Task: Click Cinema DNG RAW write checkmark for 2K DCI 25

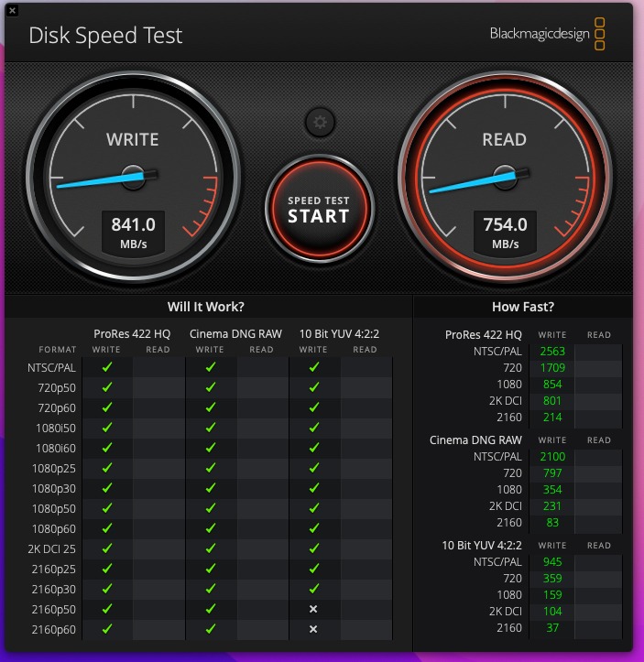Action: (x=211, y=548)
